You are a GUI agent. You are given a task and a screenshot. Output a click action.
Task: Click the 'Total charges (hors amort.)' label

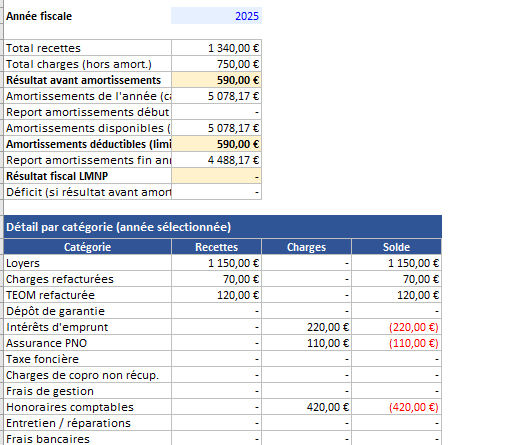(x=88, y=64)
